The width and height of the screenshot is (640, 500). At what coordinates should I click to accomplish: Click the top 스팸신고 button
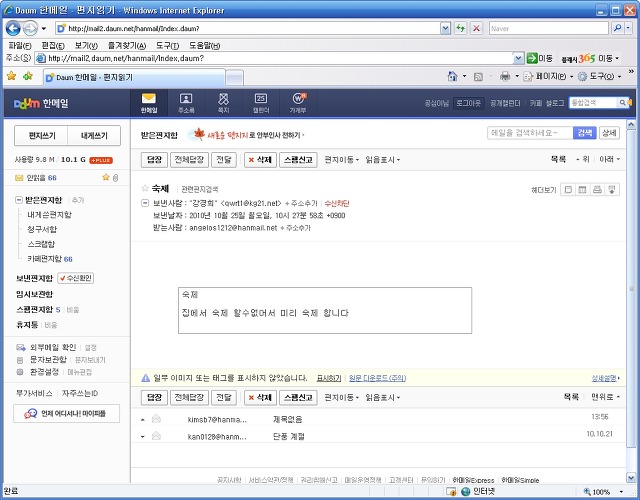(x=298, y=160)
